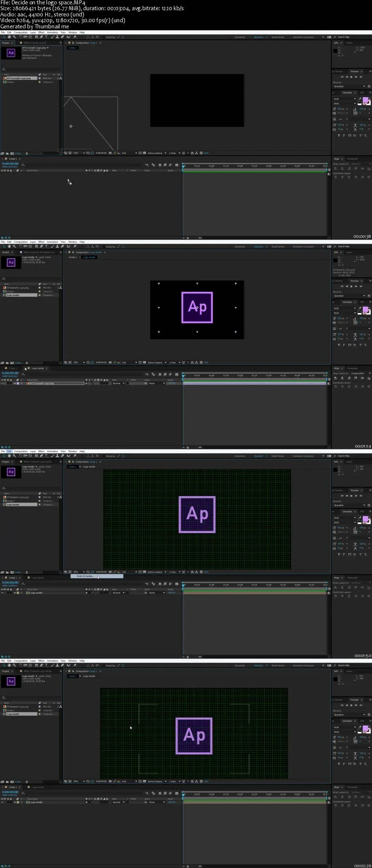
Task: Click the purple fill color swatch in the 00:02:26 Character panel
Action: tap(365, 728)
